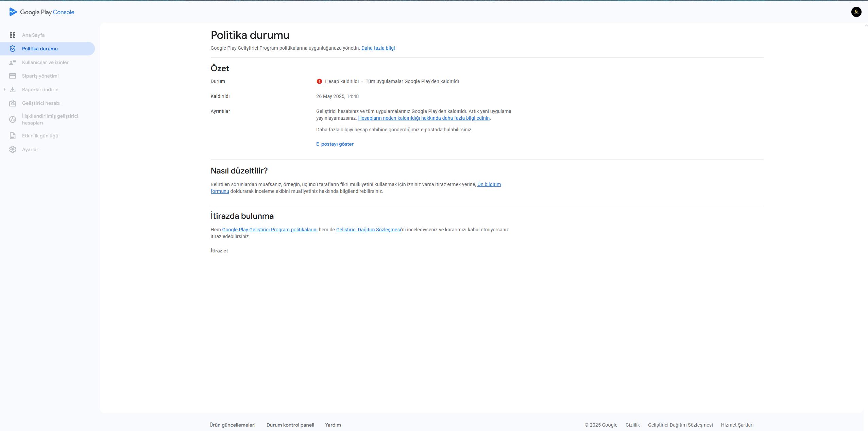This screenshot has height=431, width=868.
Task: Click the E-postayı göster button
Action: pyautogui.click(x=335, y=144)
